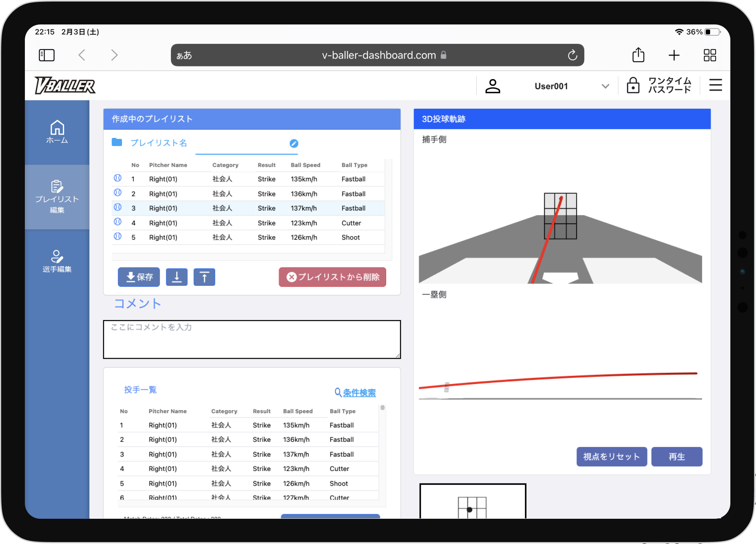The width and height of the screenshot is (756, 544).
Task: Click baseball icon of playlist row 4
Action: 118,222
